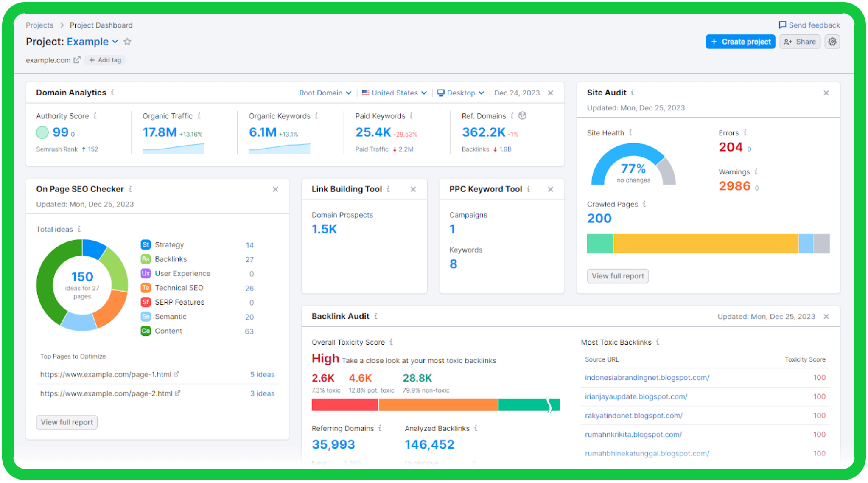868x483 pixels.
Task: Open rakyatindonet.blogspot.com backlink
Action: (633, 416)
